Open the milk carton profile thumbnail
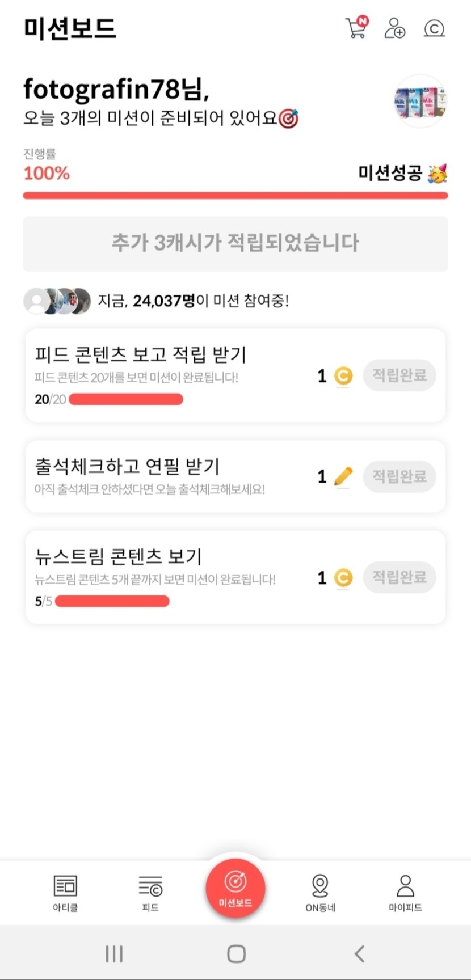Screen dimensions: 471x980 (421, 102)
